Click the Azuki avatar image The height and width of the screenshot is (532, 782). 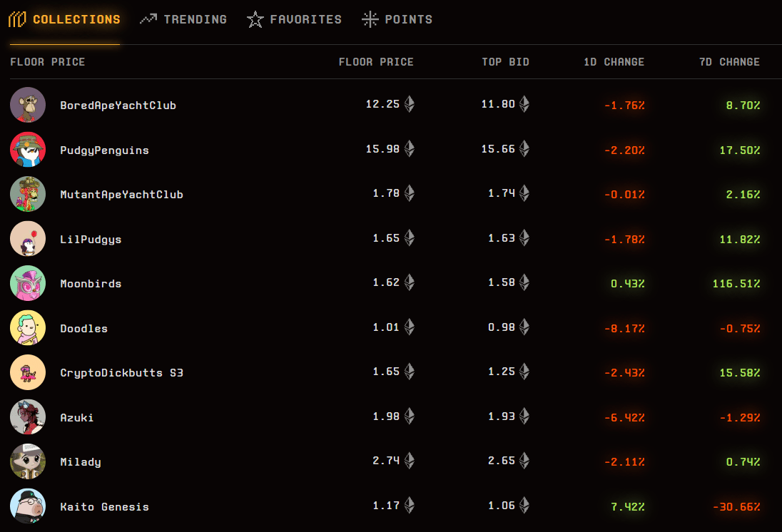point(28,417)
